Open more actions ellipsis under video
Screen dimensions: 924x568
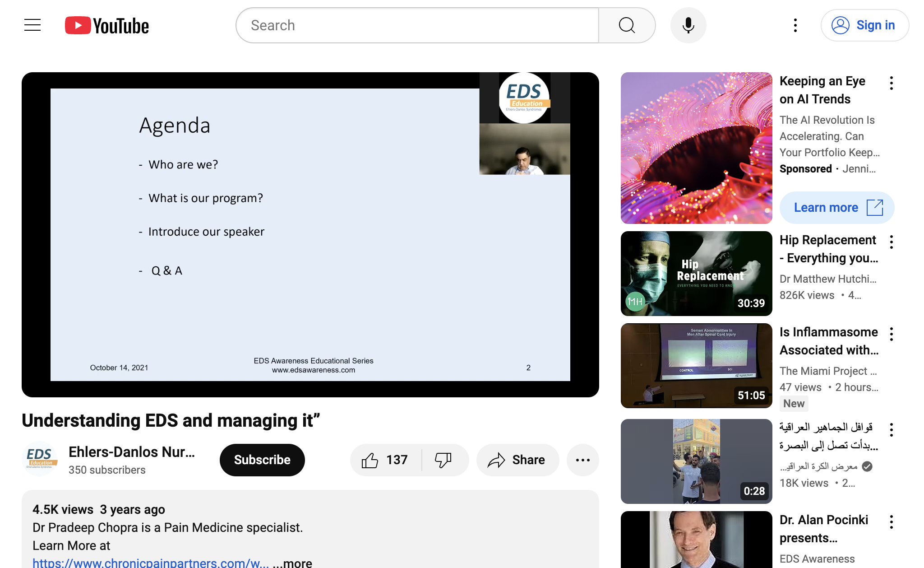582,460
